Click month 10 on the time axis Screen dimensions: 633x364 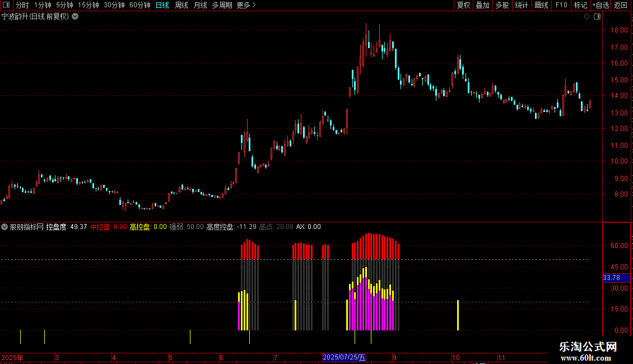click(x=456, y=357)
